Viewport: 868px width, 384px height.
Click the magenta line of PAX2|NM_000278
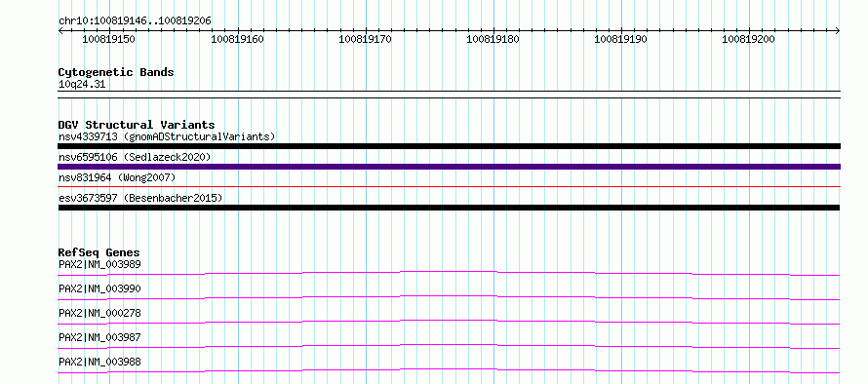[x=449, y=322]
